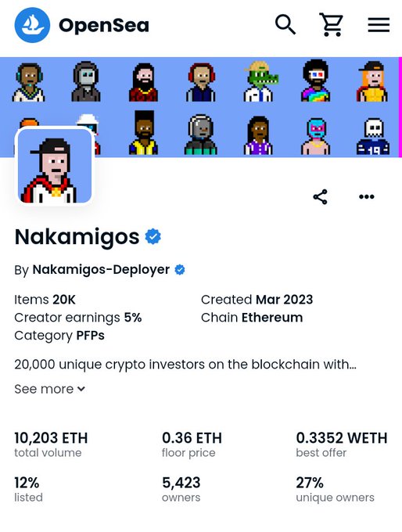Click the 5,423 owners stat
The image size is (402, 532).
coord(181,489)
